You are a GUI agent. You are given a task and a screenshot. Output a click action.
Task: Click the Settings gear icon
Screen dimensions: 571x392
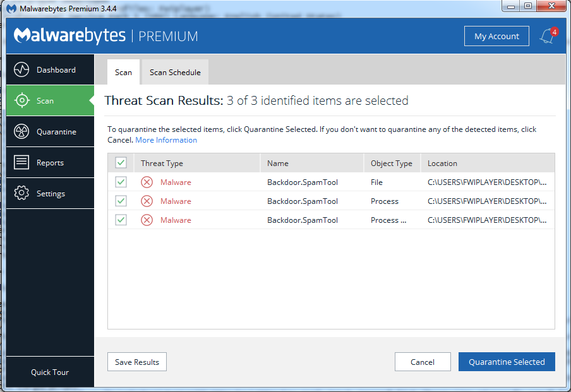[x=22, y=194]
